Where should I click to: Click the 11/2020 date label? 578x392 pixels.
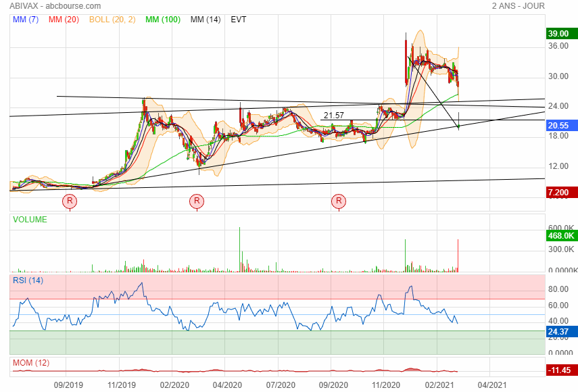coord(386,385)
